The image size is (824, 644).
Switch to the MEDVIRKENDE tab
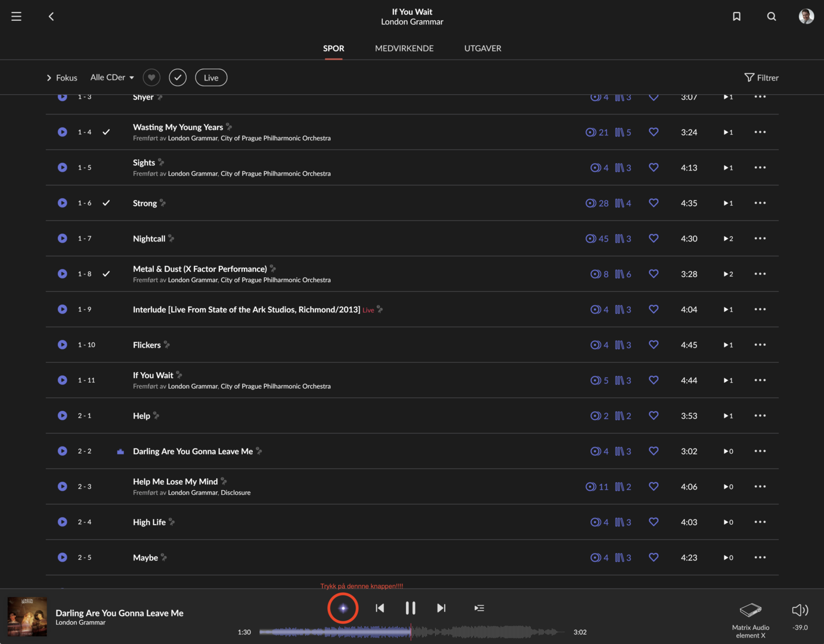coord(404,48)
